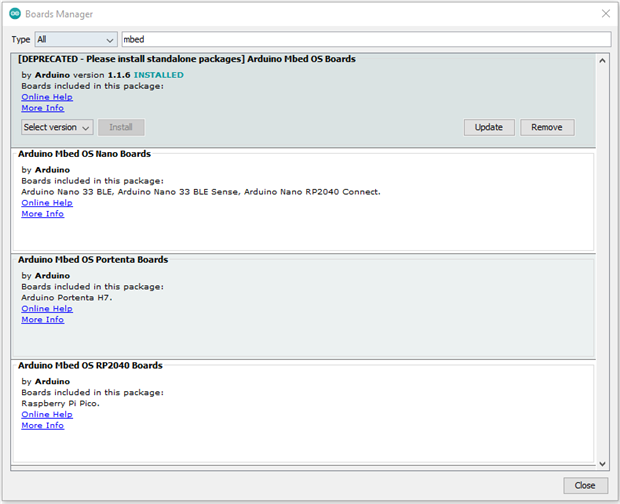Click the DEPRECATED Arduino Mbed OS Boards heading
Screen dimensions: 620x504
coord(187,59)
